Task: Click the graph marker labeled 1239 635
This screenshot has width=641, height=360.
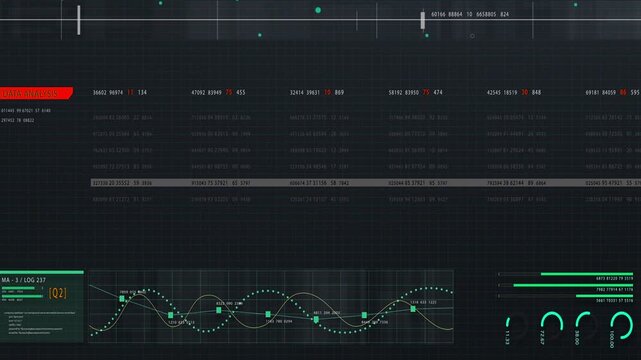Action: (170, 315)
